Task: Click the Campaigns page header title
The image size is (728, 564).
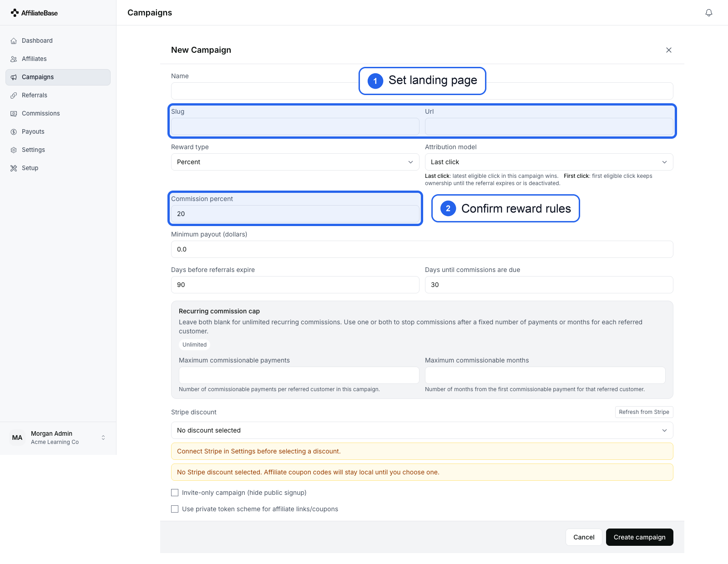Action: [x=150, y=13]
